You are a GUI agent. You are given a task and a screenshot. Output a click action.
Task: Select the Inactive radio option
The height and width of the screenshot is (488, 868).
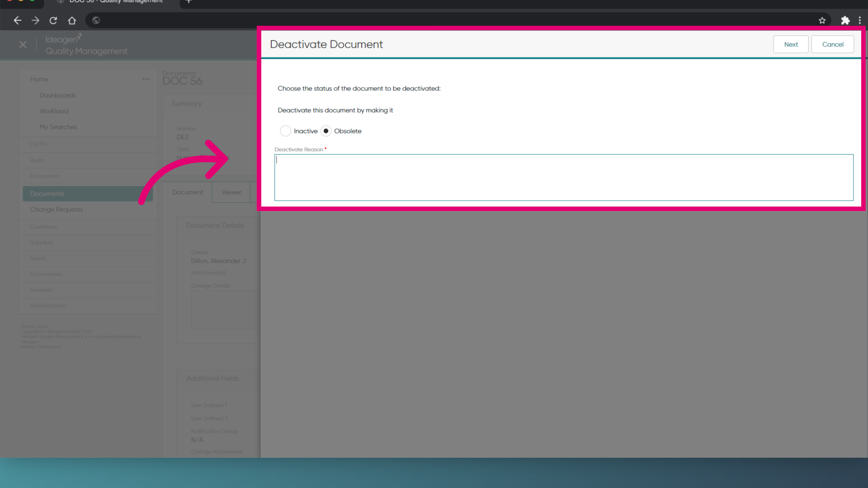(x=285, y=131)
